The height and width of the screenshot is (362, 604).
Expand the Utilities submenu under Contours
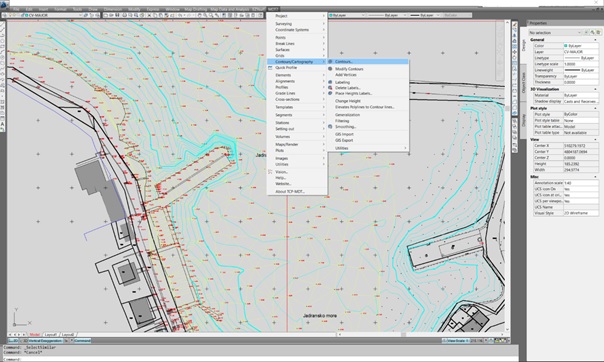[367, 148]
